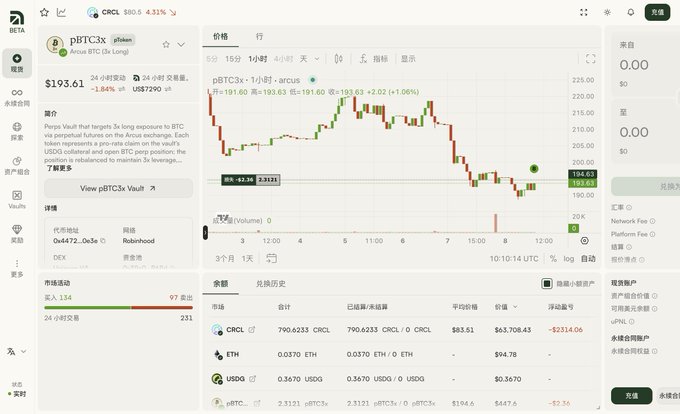
Task: Toggle the % percent scale
Action: pos(553,258)
